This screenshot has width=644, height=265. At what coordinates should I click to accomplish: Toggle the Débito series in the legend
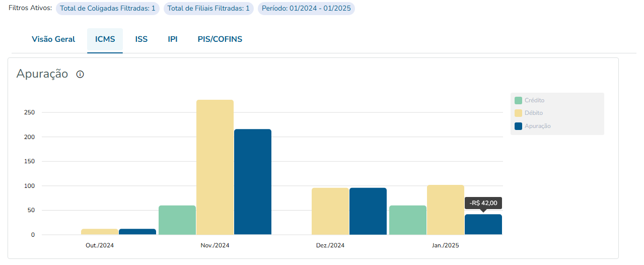click(533, 113)
